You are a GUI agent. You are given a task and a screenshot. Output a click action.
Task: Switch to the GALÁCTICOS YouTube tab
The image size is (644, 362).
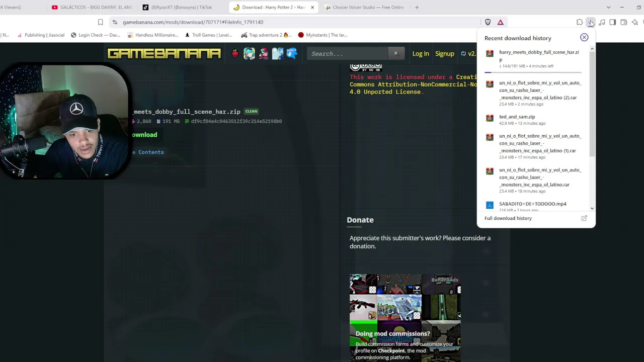[x=92, y=7]
